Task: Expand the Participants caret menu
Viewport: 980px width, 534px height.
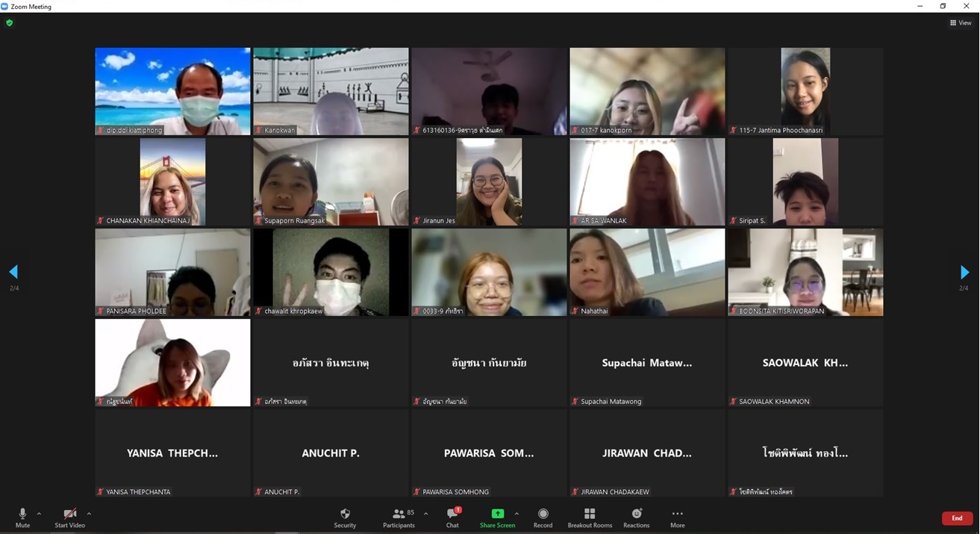Action: [426, 514]
